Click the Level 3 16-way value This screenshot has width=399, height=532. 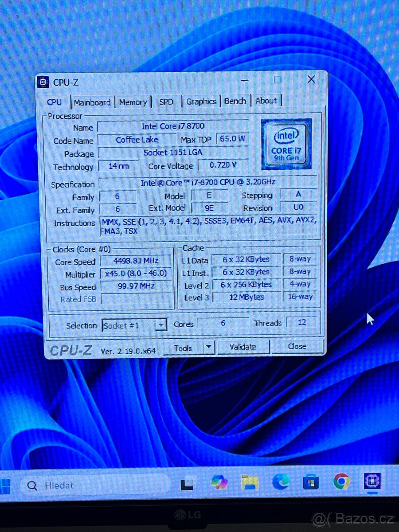300,297
